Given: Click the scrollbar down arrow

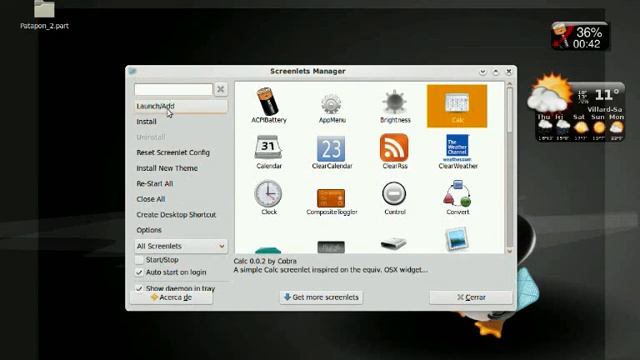Looking at the screenshot, I should tap(509, 251).
